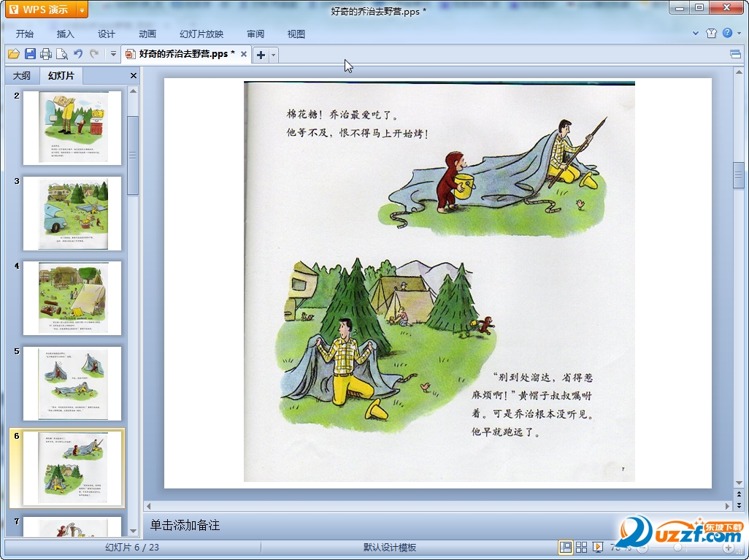This screenshot has width=749, height=560.
Task: Click the skin shirt icon near help
Action: pos(711,33)
